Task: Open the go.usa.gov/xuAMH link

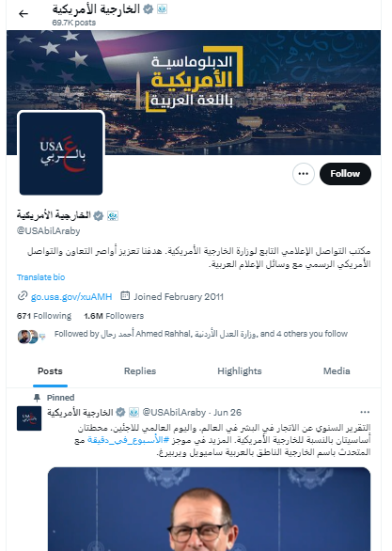Action: click(71, 296)
